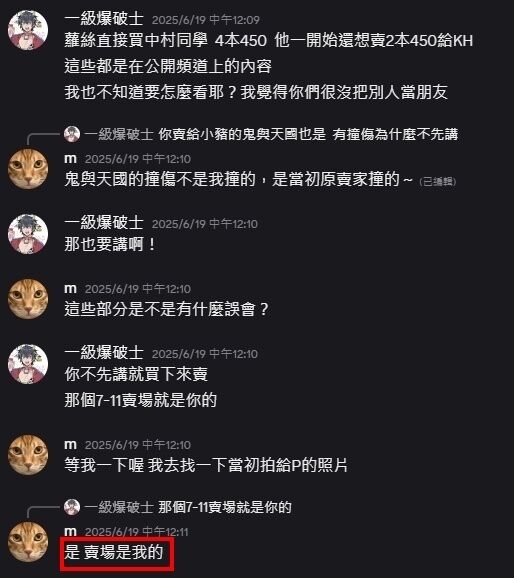Click small reply avatar before 那個7-11賣場就是你的 quote
This screenshot has height=578, width=514.
72,507
